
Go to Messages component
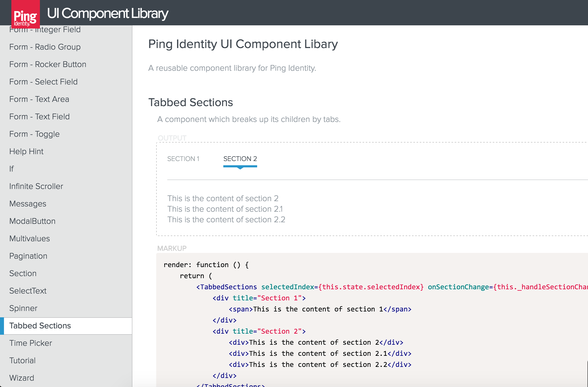[28, 204]
